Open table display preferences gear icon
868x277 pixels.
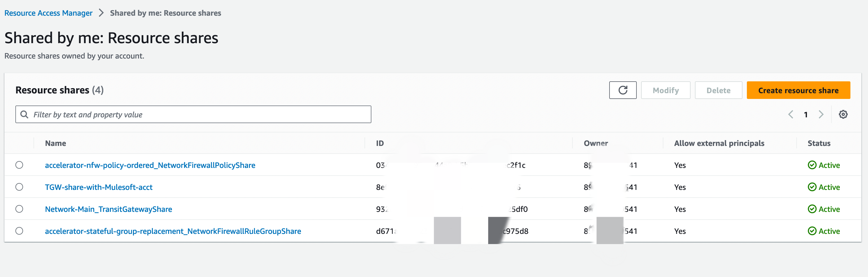(843, 114)
